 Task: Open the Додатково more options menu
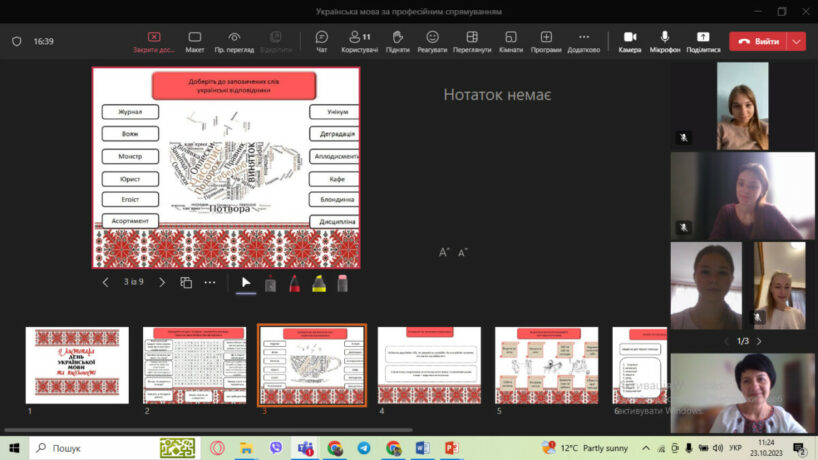(583, 41)
